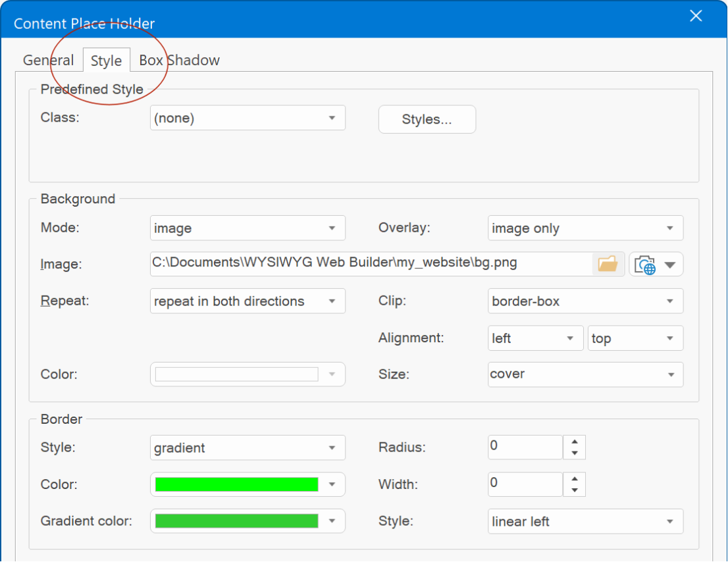The image size is (728, 562).
Task: Click the Background group label
Action: [x=78, y=199]
